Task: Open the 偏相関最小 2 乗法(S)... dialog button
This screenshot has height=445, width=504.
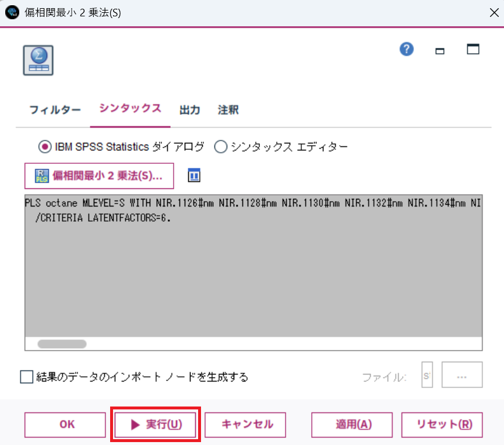Action: tap(99, 176)
